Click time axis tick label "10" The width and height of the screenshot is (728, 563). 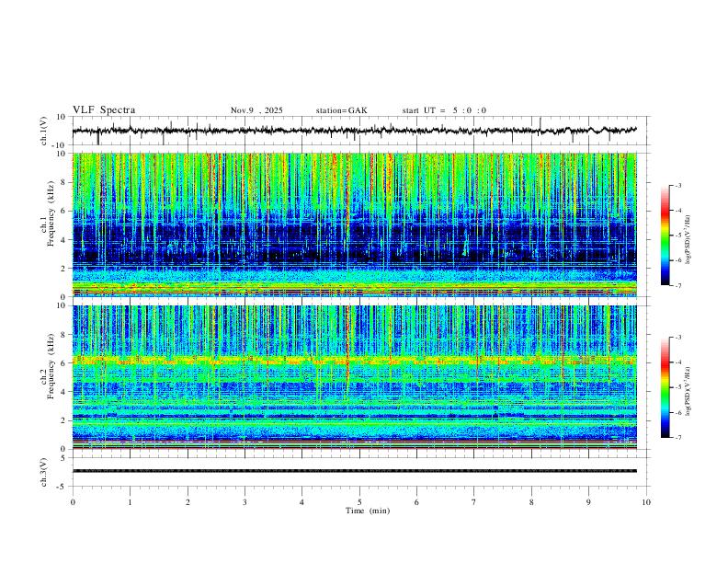646,502
